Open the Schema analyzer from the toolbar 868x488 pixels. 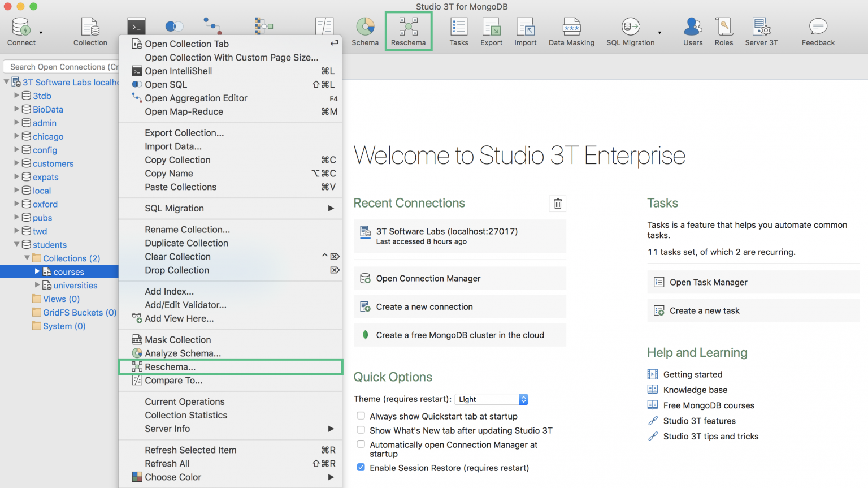click(364, 31)
